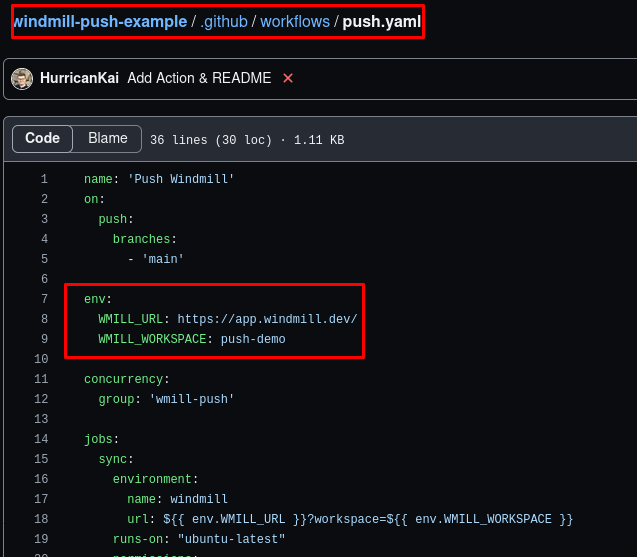
Task: Select line number 11
Action: tap(41, 379)
